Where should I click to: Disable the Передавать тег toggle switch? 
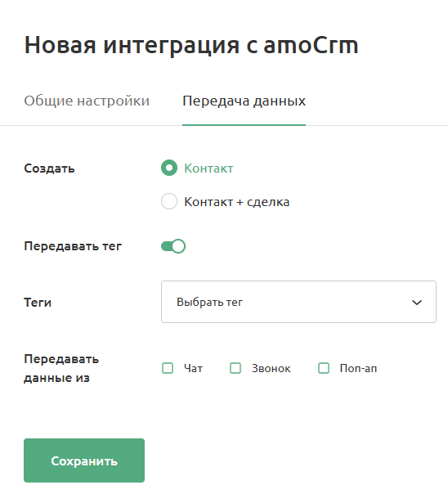click(173, 246)
